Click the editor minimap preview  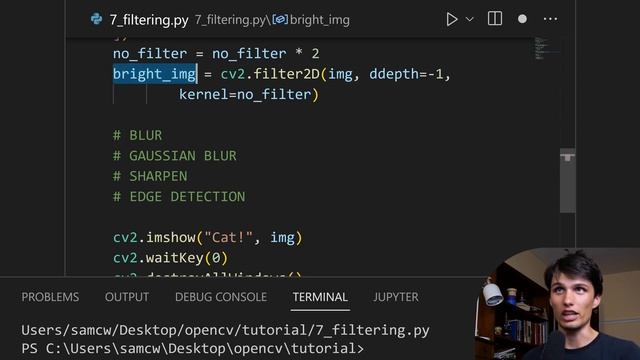[x=546, y=49]
